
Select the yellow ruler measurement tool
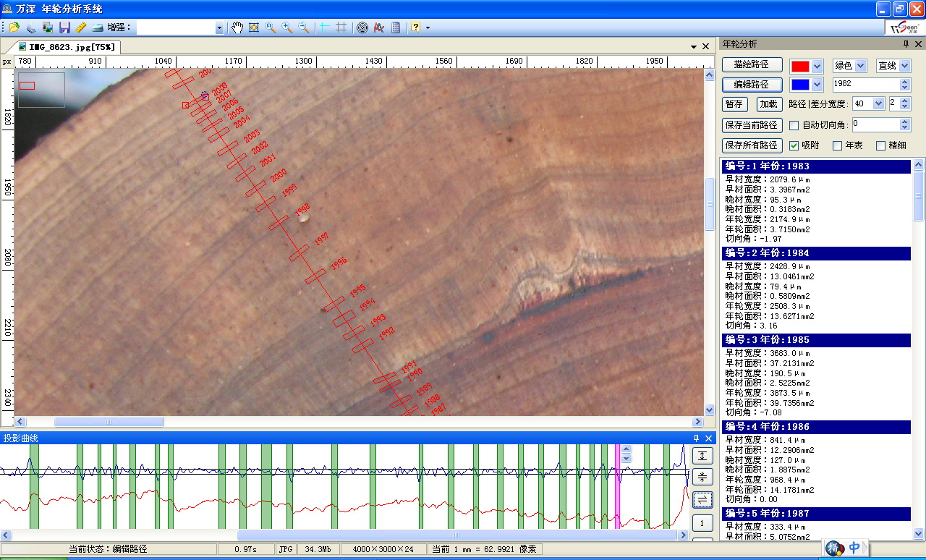[x=80, y=27]
